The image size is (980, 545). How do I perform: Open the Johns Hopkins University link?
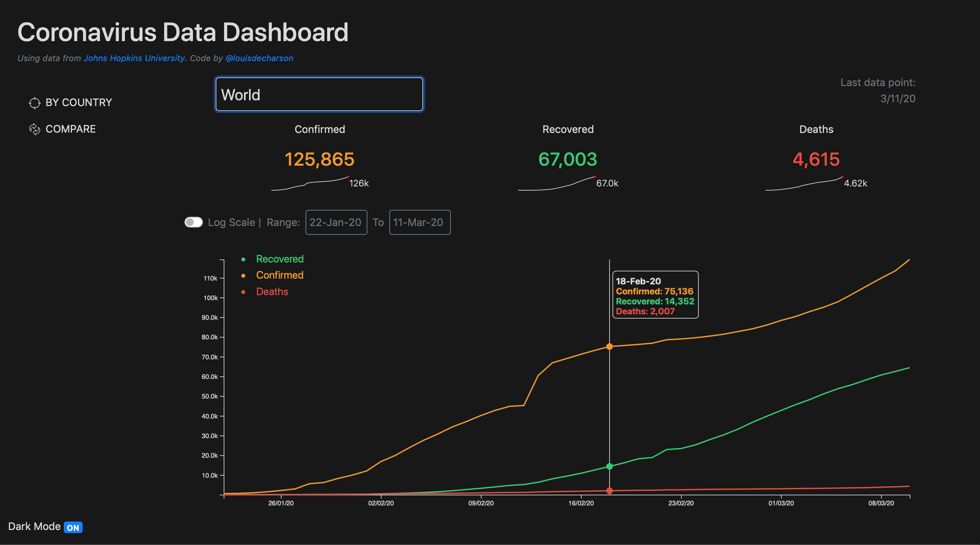[x=134, y=58]
